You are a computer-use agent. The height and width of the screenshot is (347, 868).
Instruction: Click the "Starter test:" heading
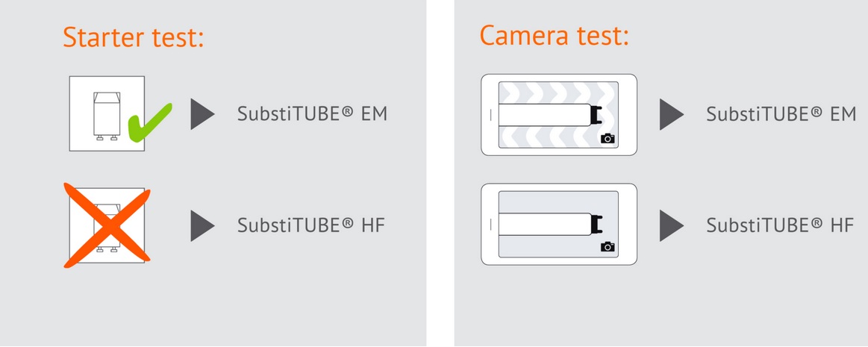134,37
